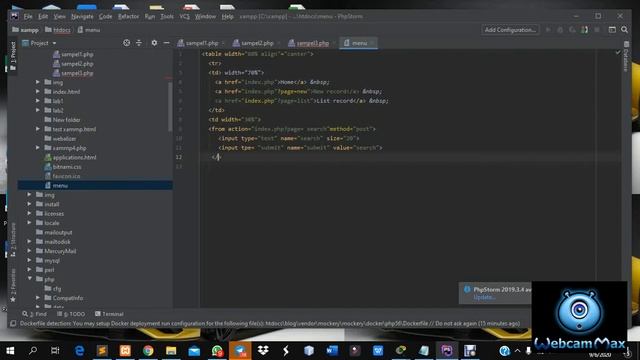
Task: Toggle the Structure tool window stripe
Action: 13,240
